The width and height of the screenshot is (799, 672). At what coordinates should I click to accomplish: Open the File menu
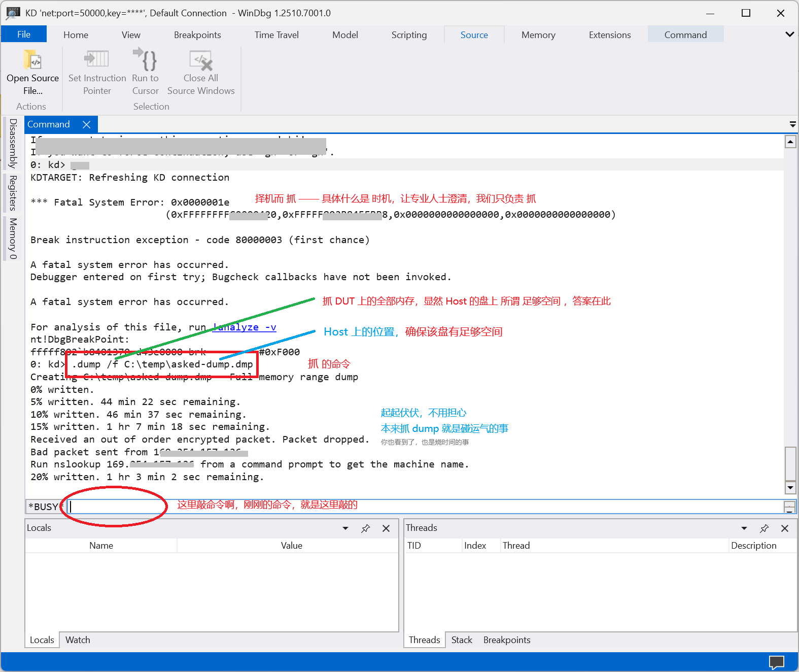[x=24, y=35]
